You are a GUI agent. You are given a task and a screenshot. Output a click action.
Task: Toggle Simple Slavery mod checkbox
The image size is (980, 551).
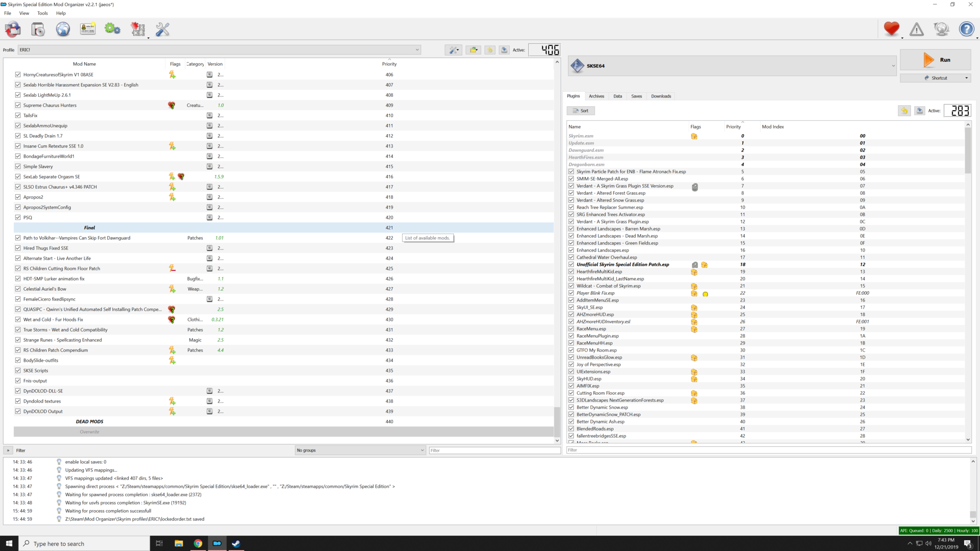18,166
